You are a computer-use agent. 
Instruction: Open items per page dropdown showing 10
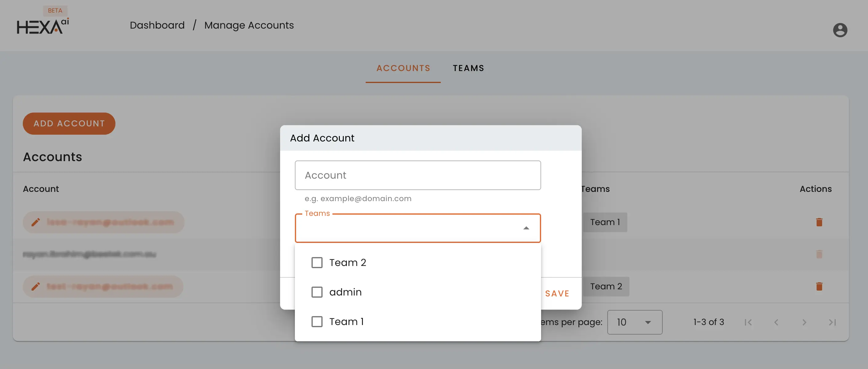point(634,322)
